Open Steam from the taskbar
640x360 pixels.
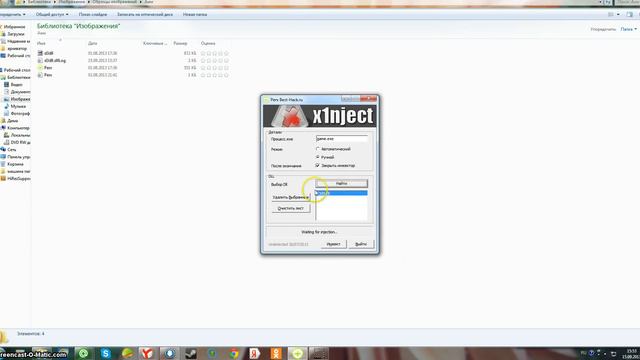click(190, 353)
